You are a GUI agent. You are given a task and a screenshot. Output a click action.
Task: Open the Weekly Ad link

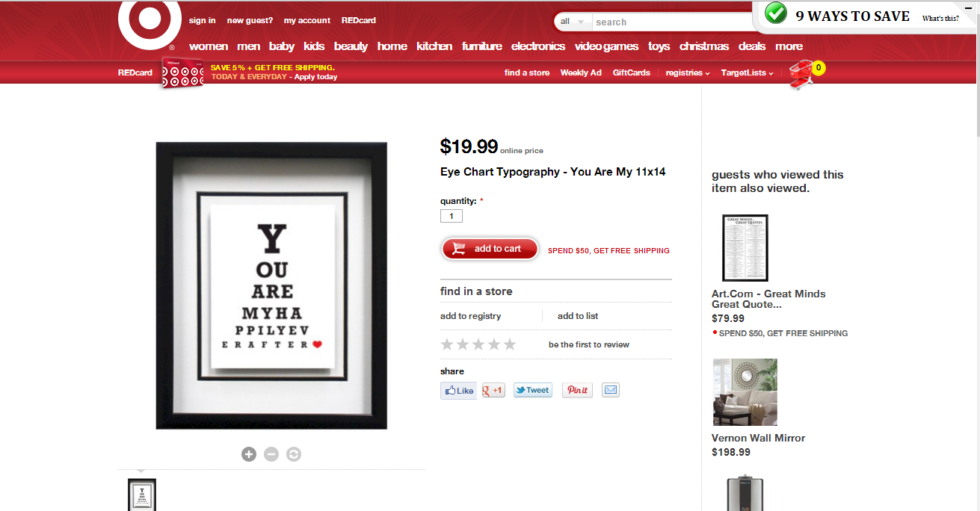point(581,72)
